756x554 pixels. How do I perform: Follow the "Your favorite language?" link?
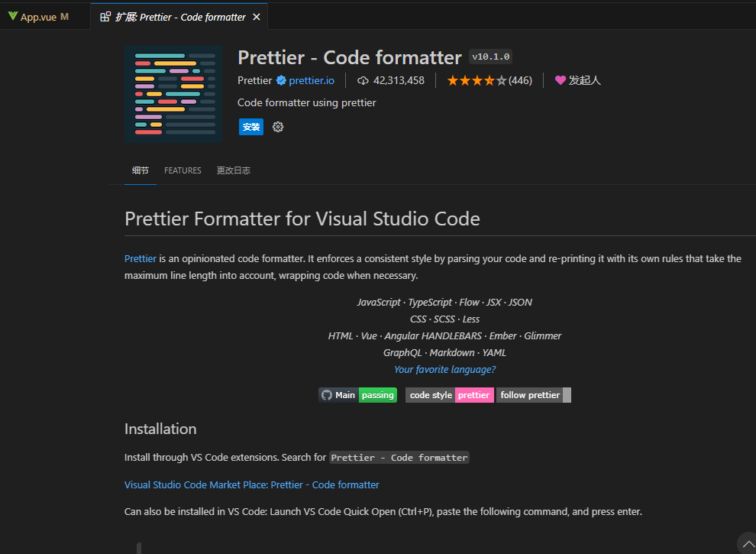coord(444,369)
